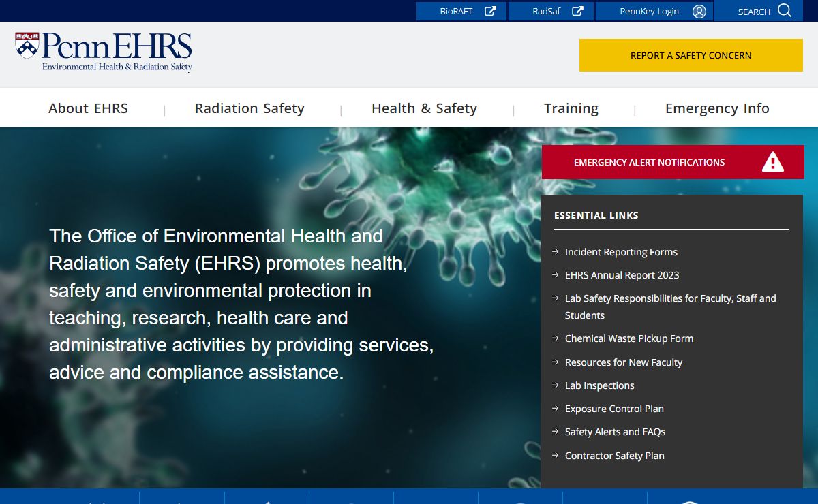Open Chemical Waste Pickup Form link
818x504 pixels.
coord(629,338)
